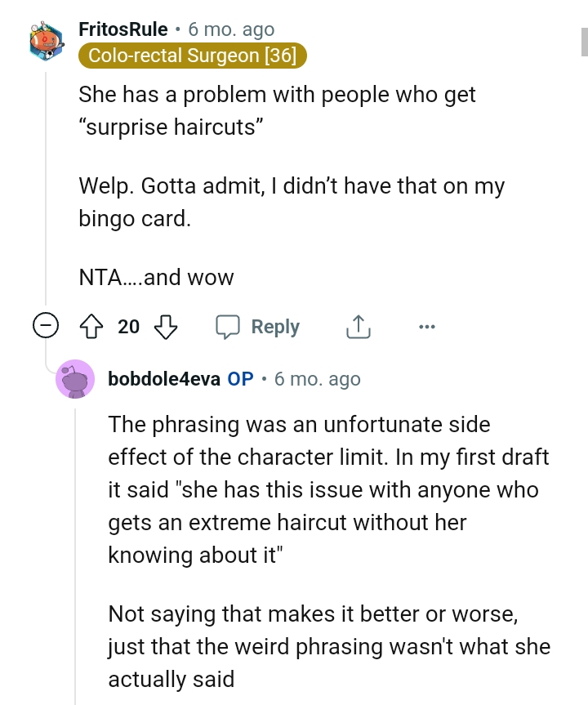The width and height of the screenshot is (588, 705).
Task: Click the page scrollbar thumb
Action: pyautogui.click(x=584, y=42)
